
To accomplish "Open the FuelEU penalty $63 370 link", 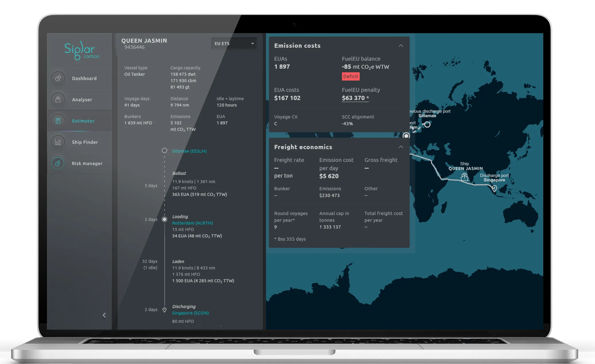I will click(354, 98).
